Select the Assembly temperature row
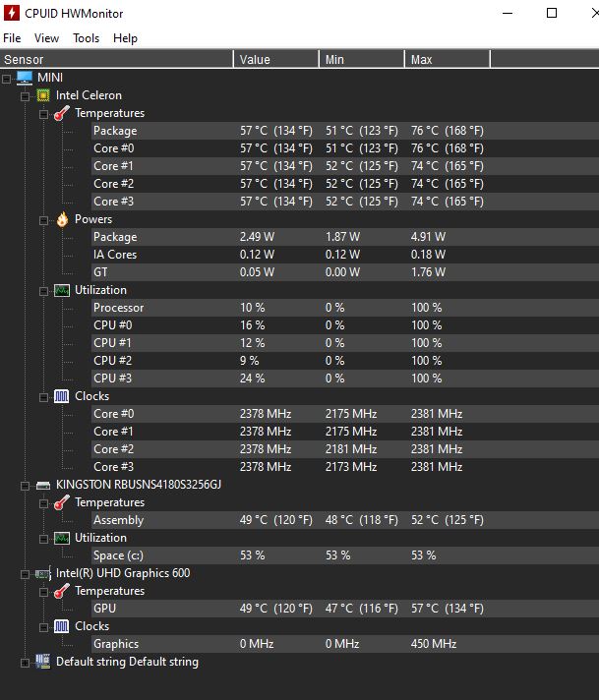Image resolution: width=599 pixels, height=700 pixels. (345, 520)
